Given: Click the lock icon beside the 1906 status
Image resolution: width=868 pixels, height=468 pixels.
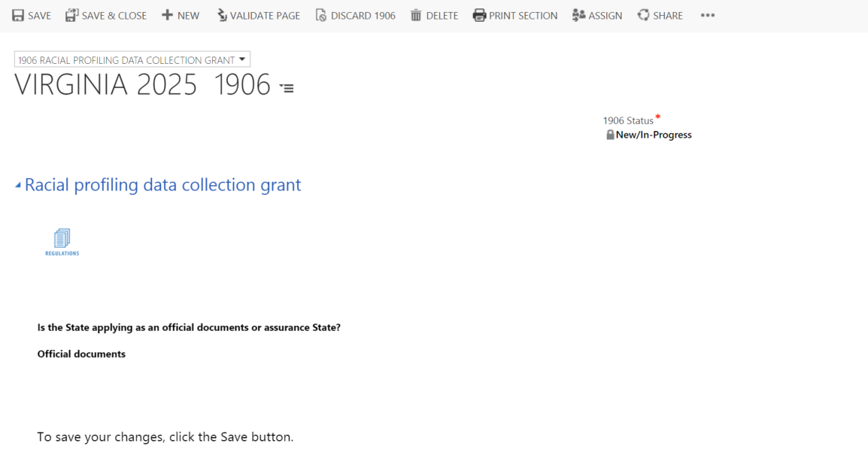Looking at the screenshot, I should click(x=611, y=135).
